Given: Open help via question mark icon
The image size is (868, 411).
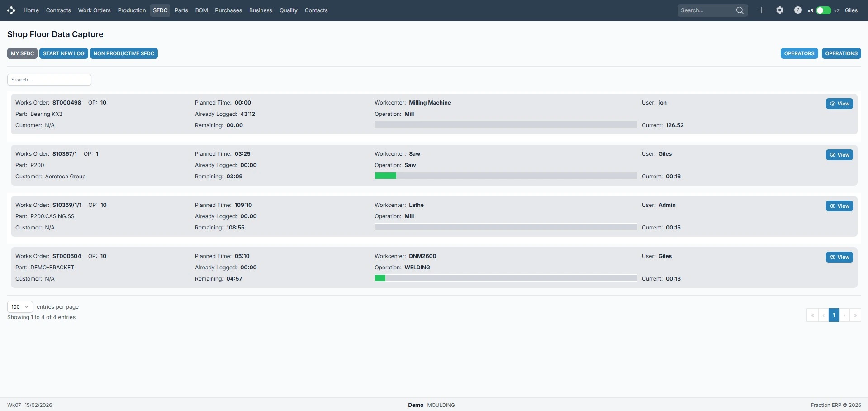Looking at the screenshot, I should [x=797, y=10].
